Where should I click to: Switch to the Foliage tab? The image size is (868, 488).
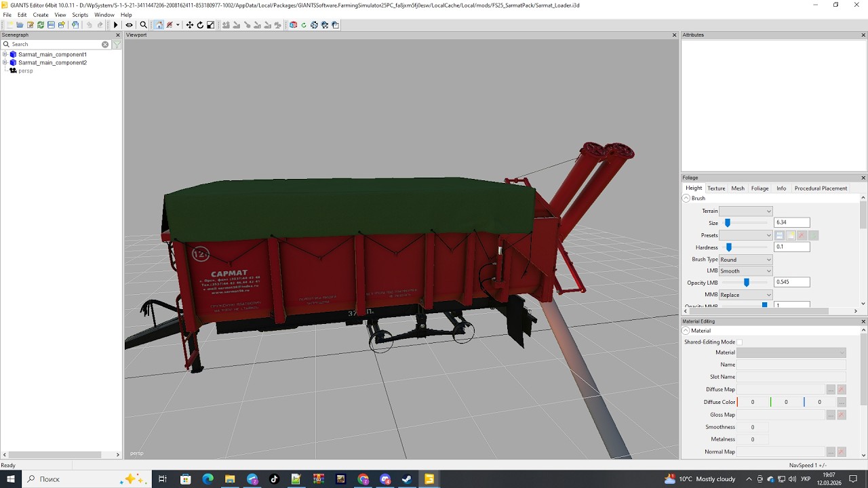(759, 188)
